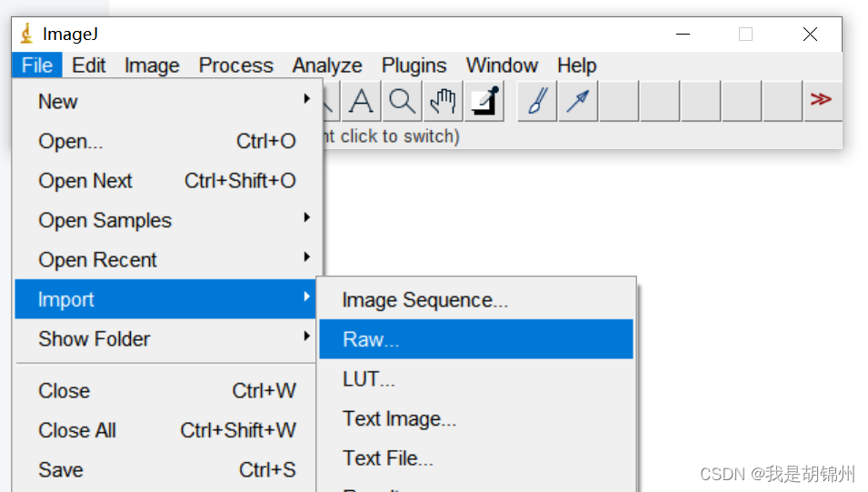Select the Paintbrush tool
The image size is (868, 492).
[537, 101]
